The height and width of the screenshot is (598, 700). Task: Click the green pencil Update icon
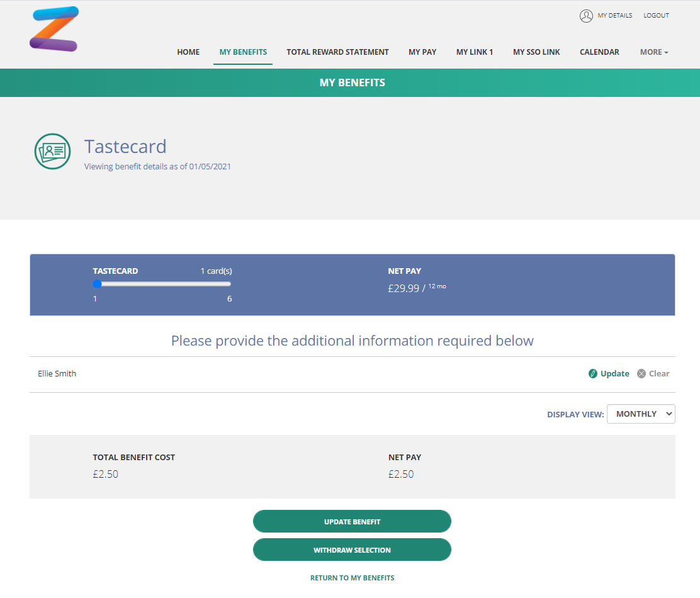tap(593, 373)
